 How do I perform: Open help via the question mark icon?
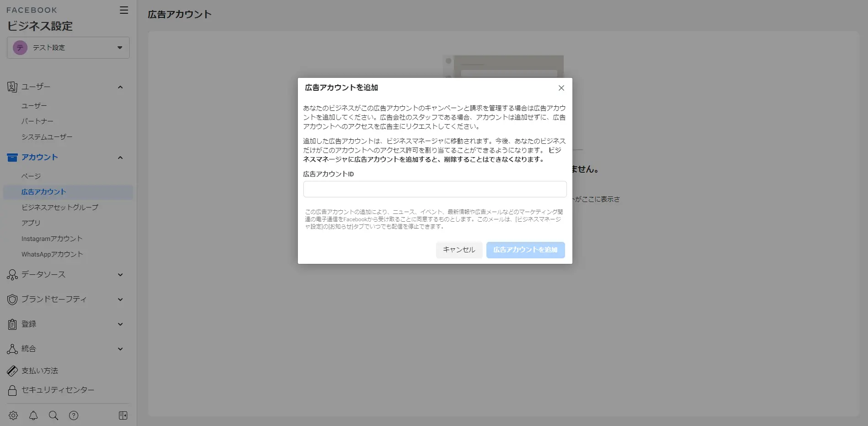pyautogui.click(x=74, y=415)
